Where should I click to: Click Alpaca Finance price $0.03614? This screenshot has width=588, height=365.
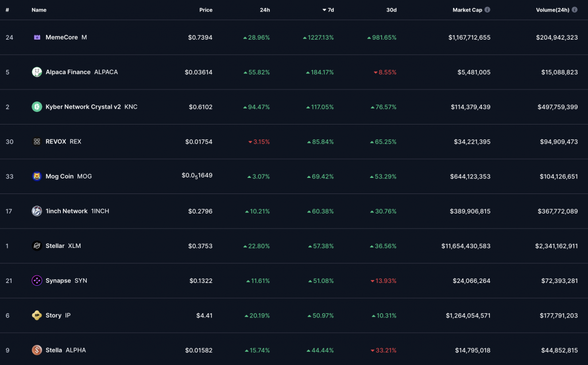(198, 72)
